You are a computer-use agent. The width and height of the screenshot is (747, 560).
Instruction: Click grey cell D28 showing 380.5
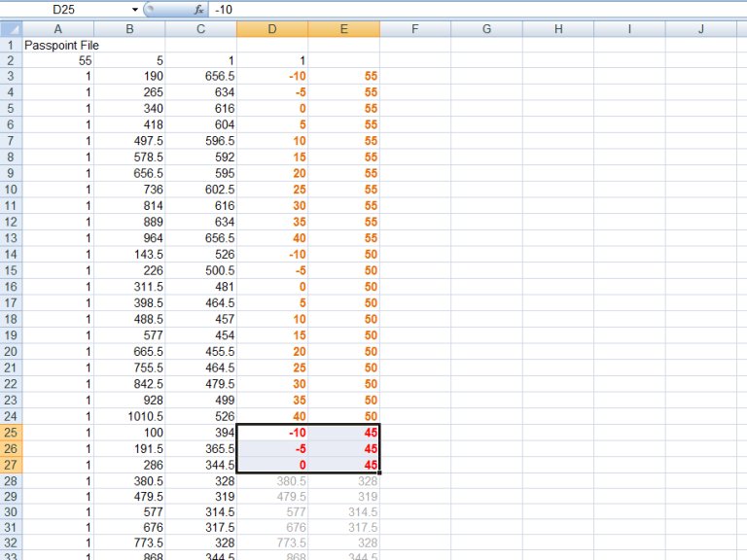(x=272, y=480)
